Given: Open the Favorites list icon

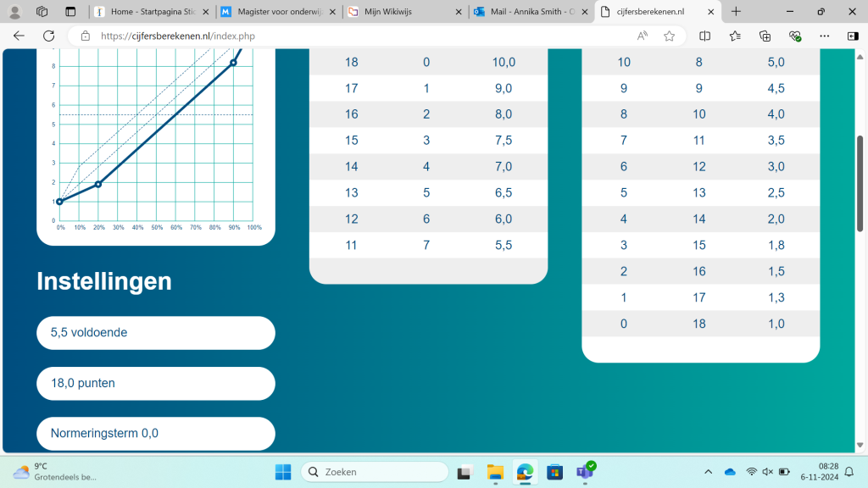Looking at the screenshot, I should 735,36.
